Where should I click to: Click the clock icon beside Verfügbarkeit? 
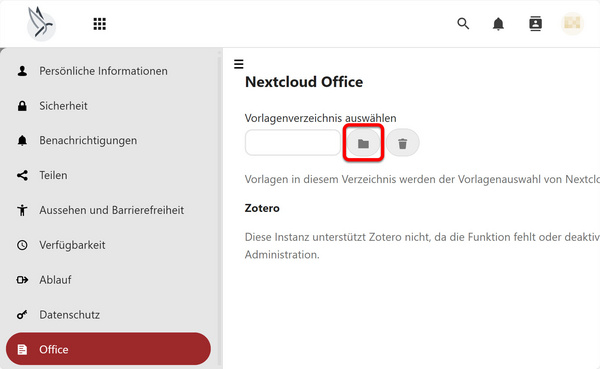coord(22,245)
